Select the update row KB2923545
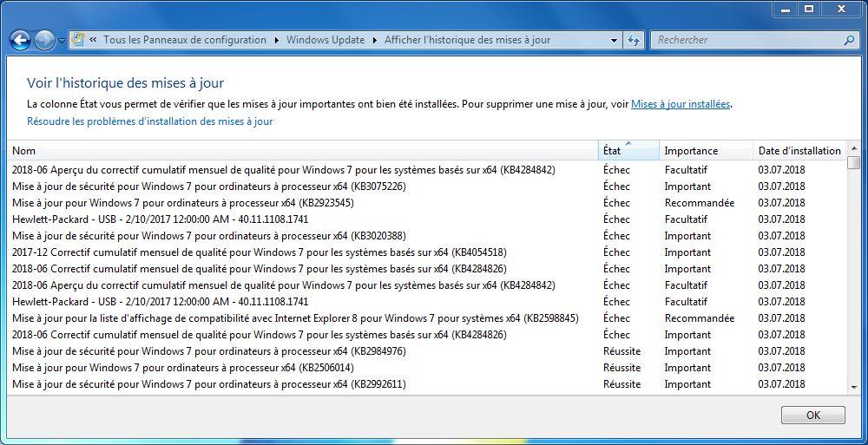The image size is (868, 445). (x=426, y=203)
